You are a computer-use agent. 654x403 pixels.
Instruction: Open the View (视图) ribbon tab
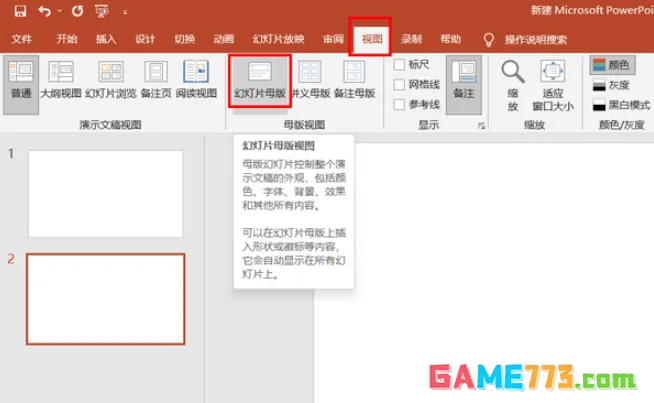(372, 39)
